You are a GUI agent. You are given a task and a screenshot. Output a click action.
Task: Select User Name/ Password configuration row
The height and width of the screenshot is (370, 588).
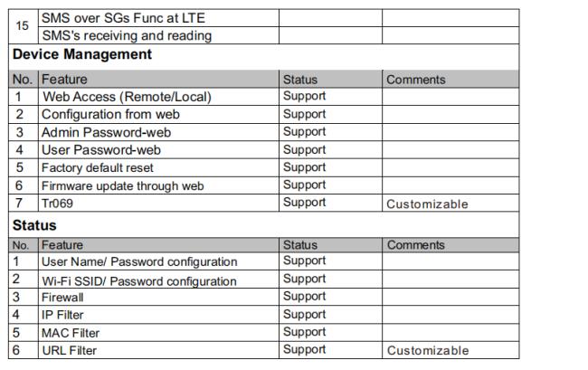[263, 261]
